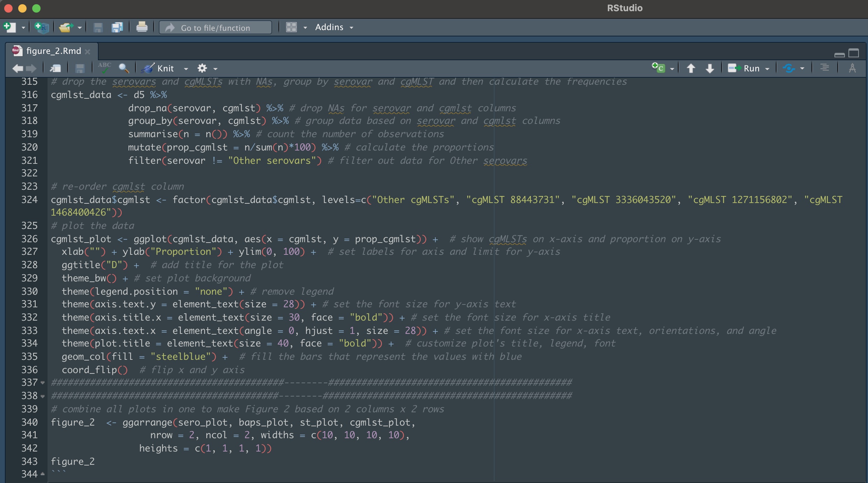
Task: Click the Go to file/function field
Action: (215, 28)
